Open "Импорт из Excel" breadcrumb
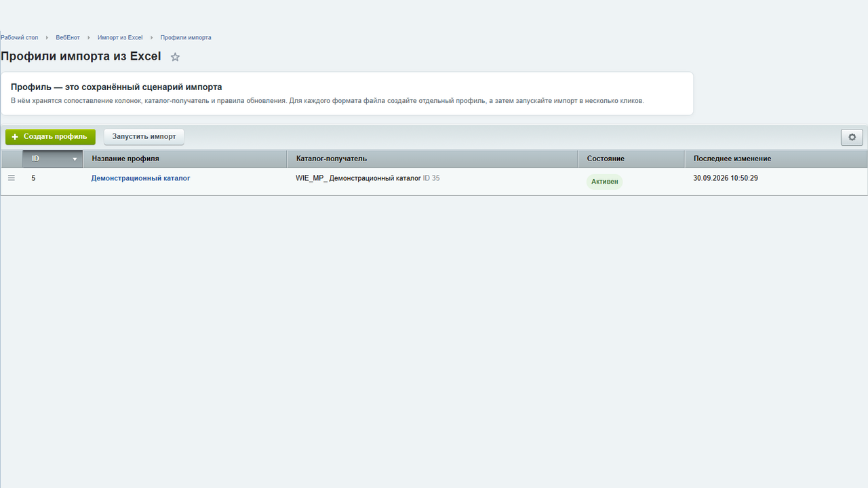Screen dimensions: 868x488 click(x=120, y=38)
